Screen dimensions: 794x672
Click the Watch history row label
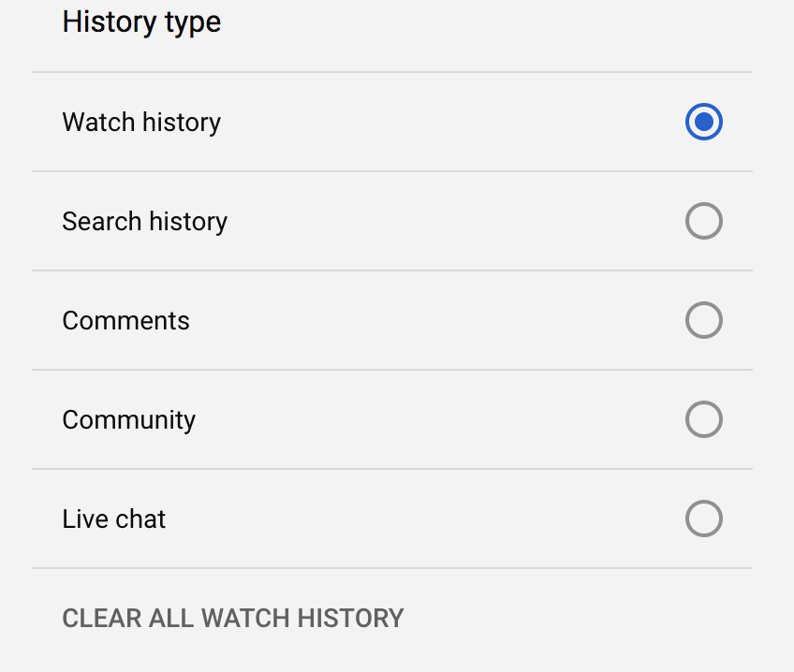[x=140, y=122]
